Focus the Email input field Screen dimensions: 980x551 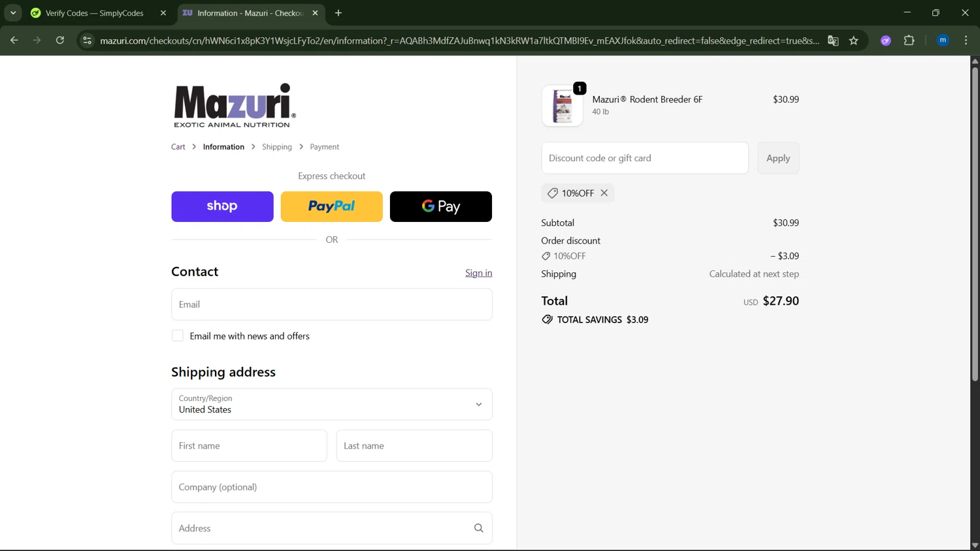click(332, 304)
